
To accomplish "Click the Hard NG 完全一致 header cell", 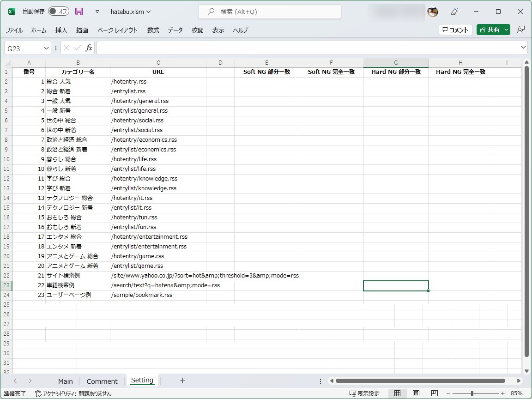I will pos(460,72).
